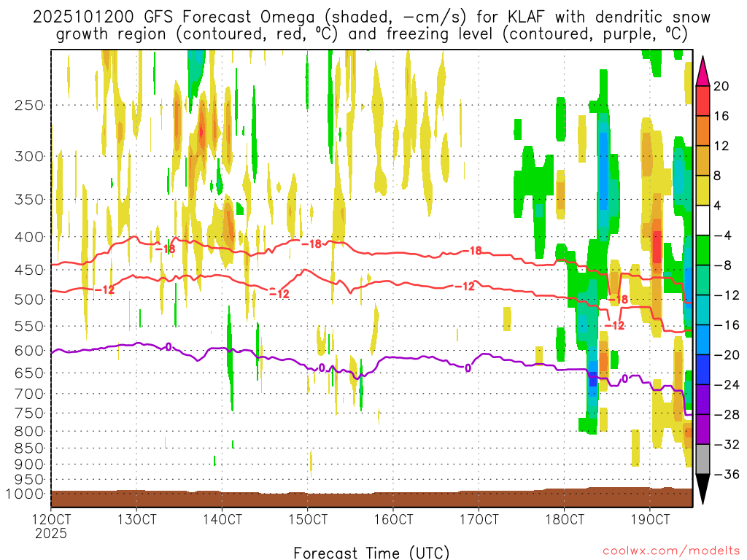Click the '14OCT' time axis label
The width and height of the screenshot is (747, 560).
coord(222,519)
